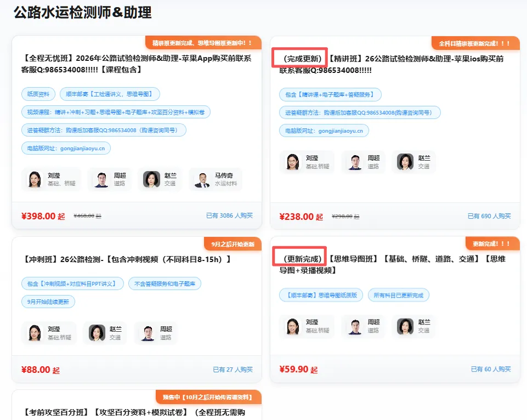Click the 更新完成!!! orange banner
The height and width of the screenshot is (420, 527).
point(492,243)
